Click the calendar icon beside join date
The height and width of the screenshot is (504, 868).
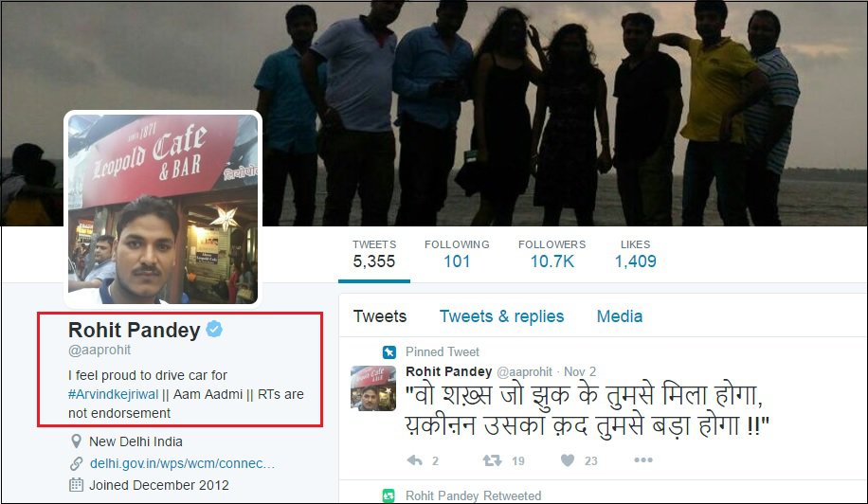coord(76,485)
